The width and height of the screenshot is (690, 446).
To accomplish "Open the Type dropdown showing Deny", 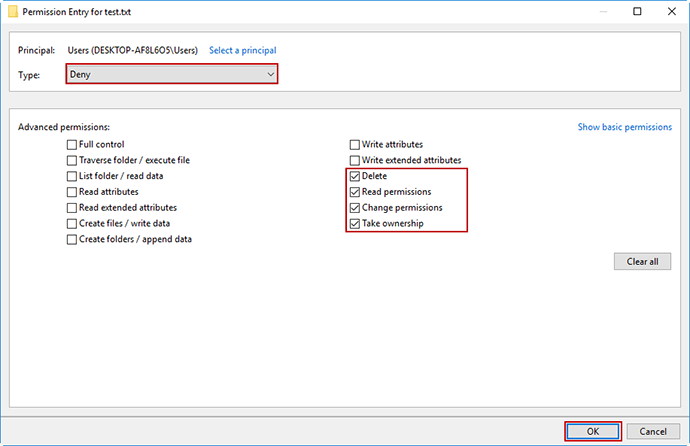I will tap(172, 74).
